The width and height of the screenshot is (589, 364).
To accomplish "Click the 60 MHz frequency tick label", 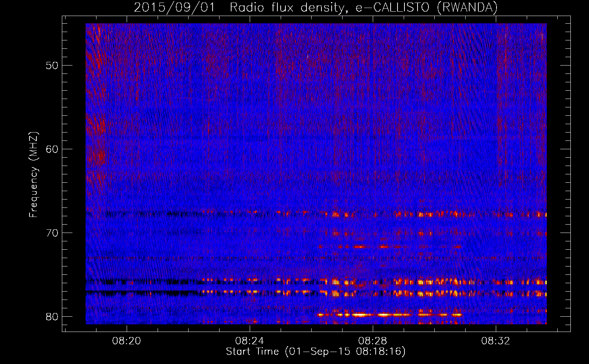I will [x=52, y=149].
